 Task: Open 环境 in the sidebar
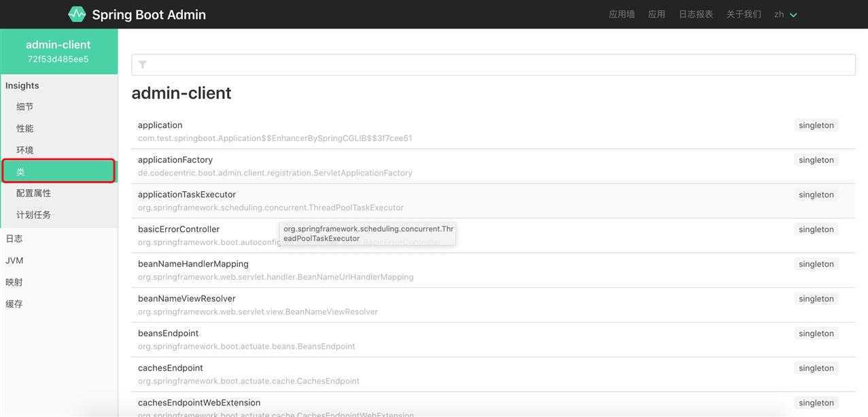coord(25,150)
